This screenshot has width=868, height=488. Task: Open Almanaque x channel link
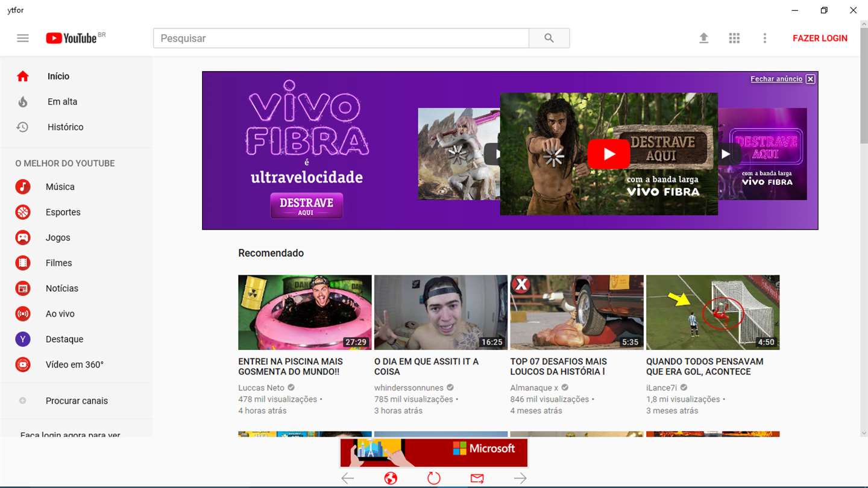pyautogui.click(x=535, y=388)
